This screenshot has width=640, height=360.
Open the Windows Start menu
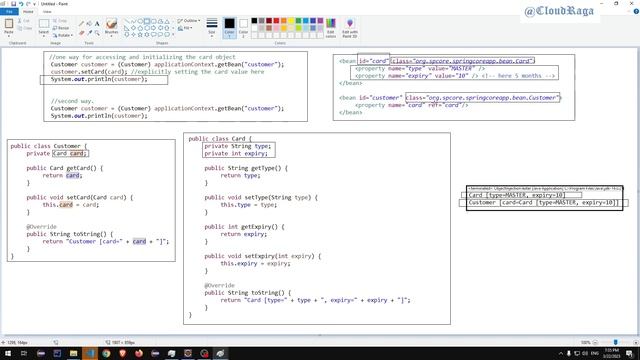8,353
